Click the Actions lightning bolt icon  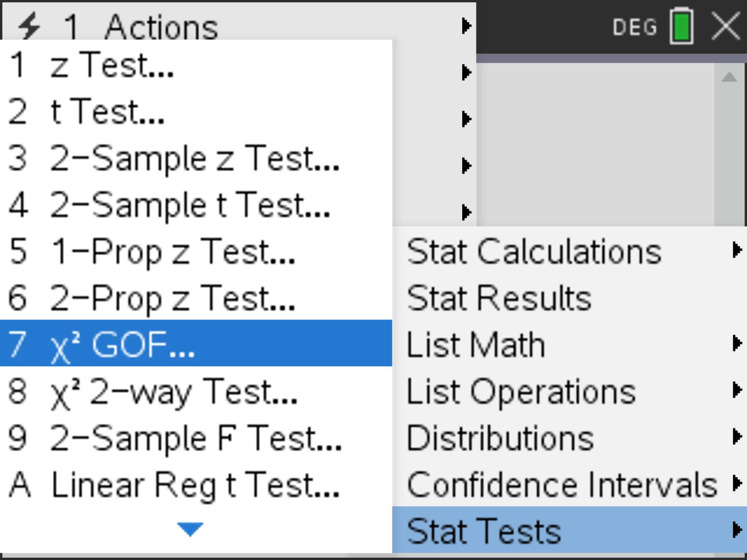28,26
